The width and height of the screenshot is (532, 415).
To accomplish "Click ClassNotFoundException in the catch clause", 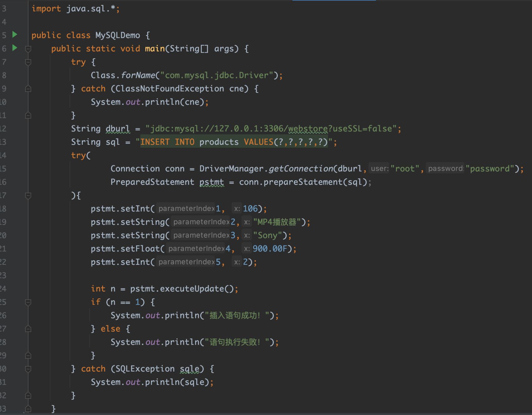I will (x=170, y=89).
